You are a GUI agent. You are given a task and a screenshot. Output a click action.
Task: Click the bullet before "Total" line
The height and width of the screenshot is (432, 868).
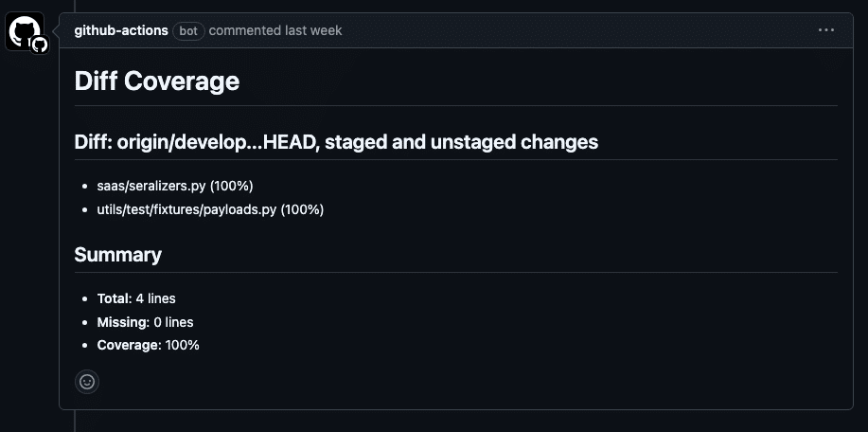click(x=87, y=299)
